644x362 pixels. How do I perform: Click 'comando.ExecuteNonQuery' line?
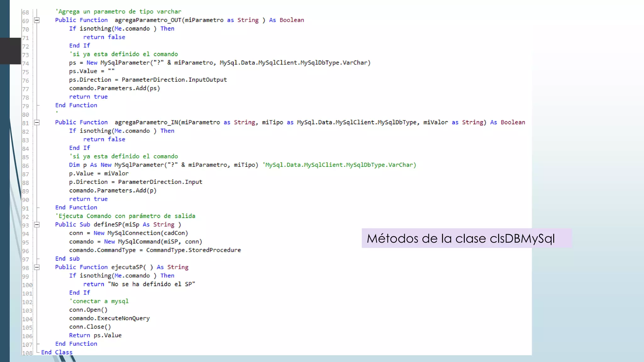pos(109,318)
